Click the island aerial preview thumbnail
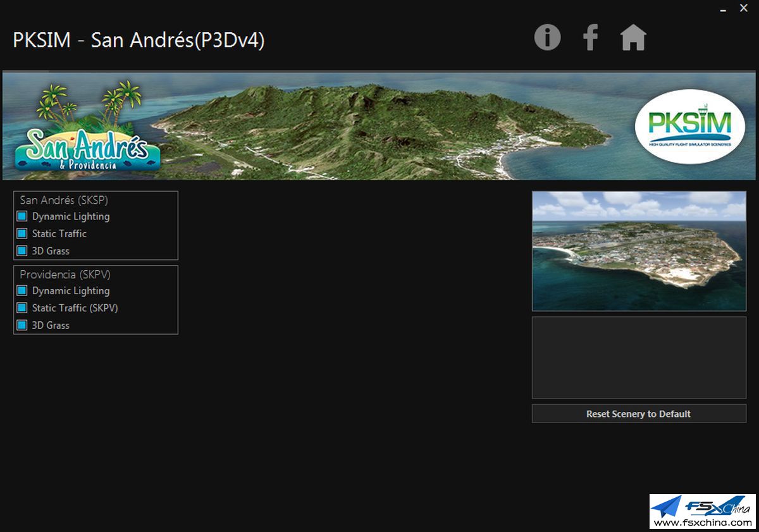The height and width of the screenshot is (532, 759). click(x=639, y=251)
